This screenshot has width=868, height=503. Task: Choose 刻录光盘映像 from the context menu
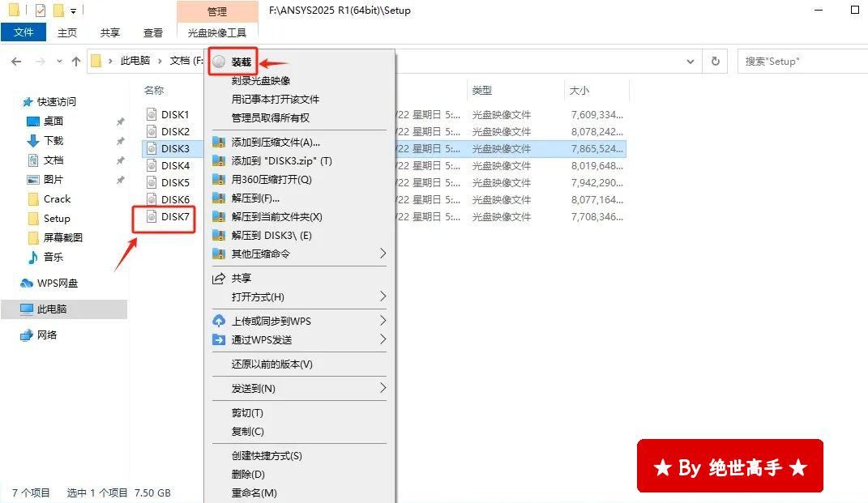click(261, 81)
